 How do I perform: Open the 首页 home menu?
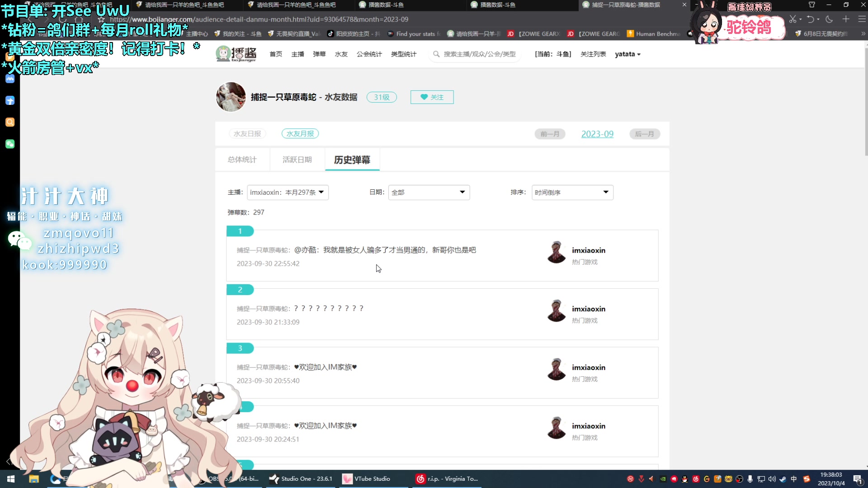(x=276, y=54)
